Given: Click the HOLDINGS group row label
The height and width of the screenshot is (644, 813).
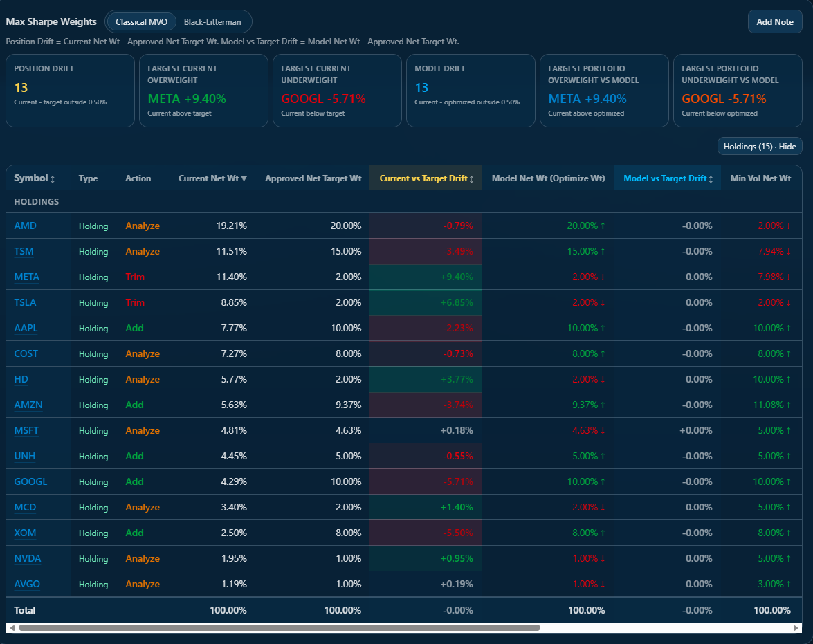Looking at the screenshot, I should pos(36,201).
